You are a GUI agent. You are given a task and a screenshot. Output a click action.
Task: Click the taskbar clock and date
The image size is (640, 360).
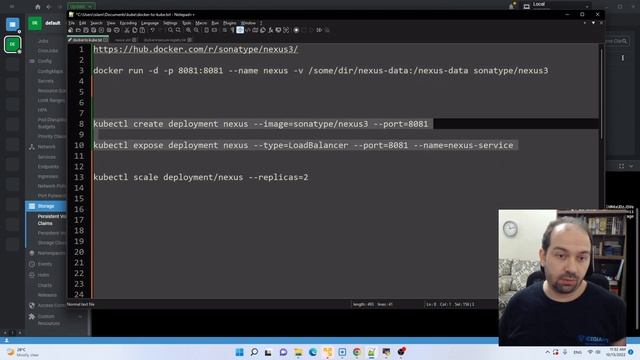pyautogui.click(x=617, y=352)
